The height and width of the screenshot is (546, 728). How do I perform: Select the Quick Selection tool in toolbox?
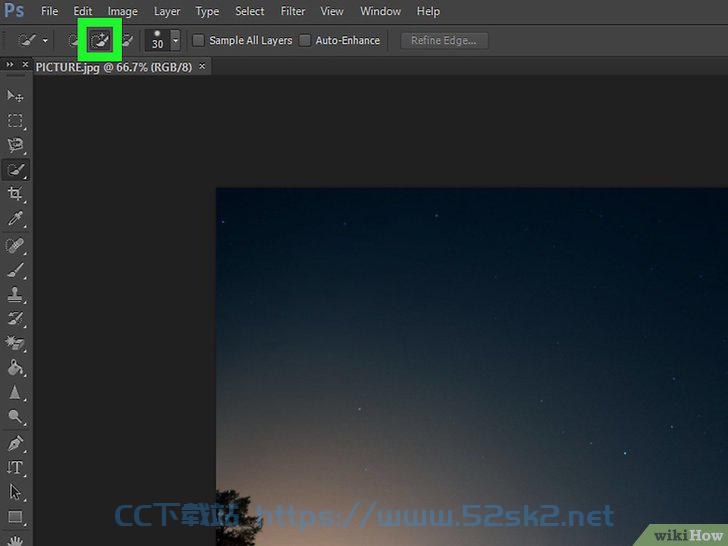(x=15, y=170)
